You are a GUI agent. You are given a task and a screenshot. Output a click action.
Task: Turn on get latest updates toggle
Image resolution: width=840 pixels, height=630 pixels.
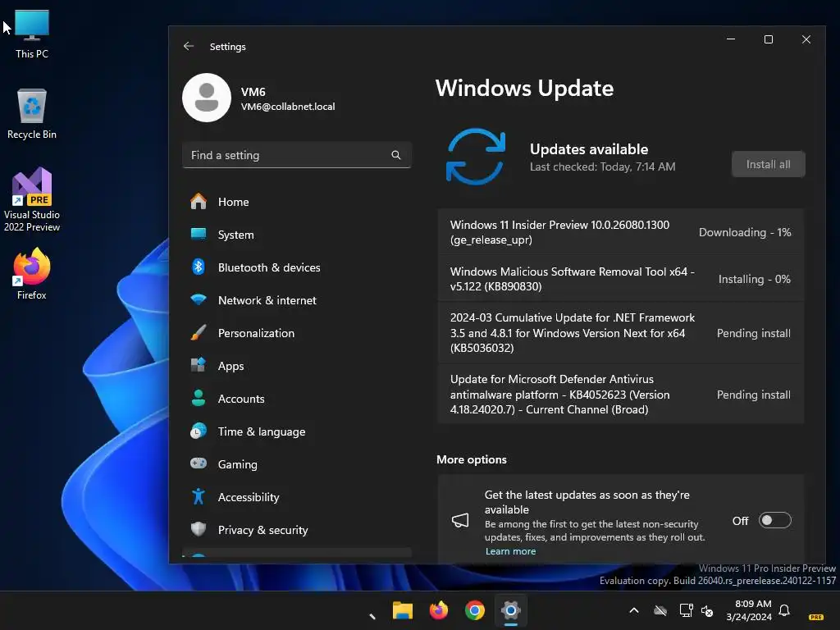pyautogui.click(x=774, y=520)
